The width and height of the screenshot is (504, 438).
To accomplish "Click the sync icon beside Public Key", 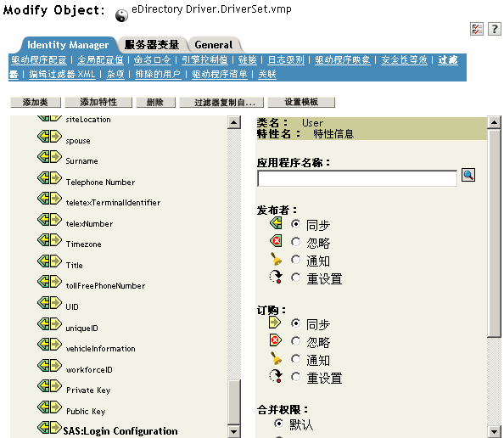I will tap(49, 407).
